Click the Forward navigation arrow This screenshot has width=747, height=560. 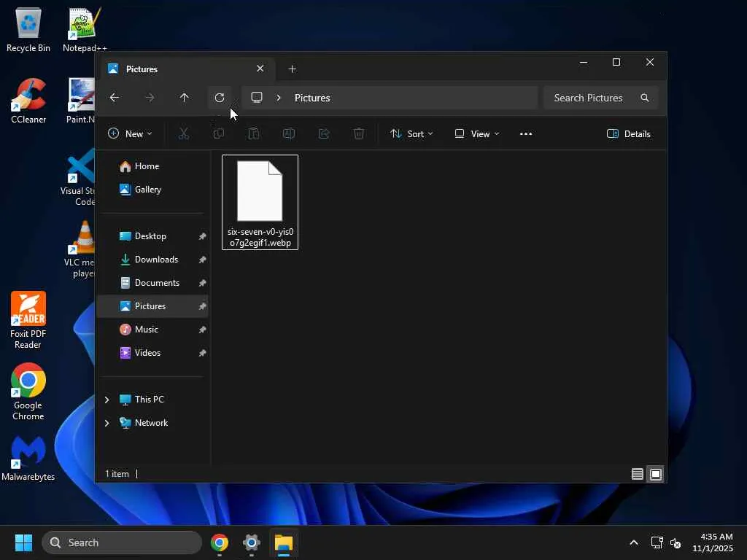click(x=150, y=98)
